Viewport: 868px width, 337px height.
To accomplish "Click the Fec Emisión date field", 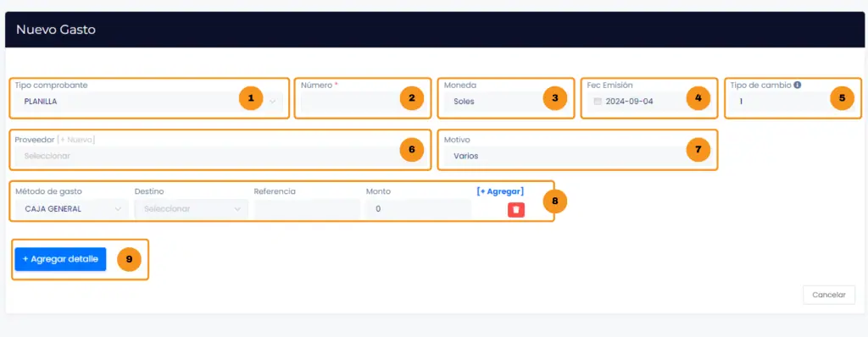I will click(x=648, y=102).
